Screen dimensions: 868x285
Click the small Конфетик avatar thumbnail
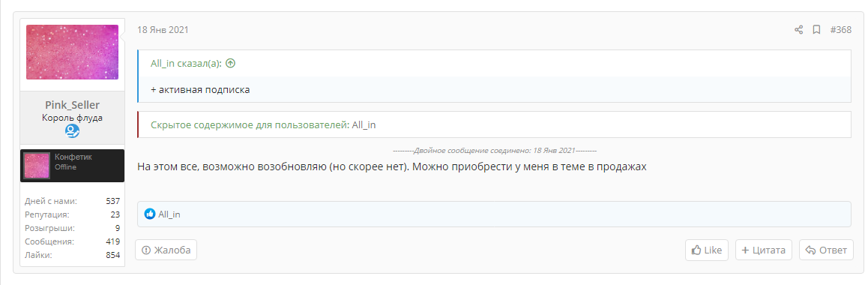(37, 166)
